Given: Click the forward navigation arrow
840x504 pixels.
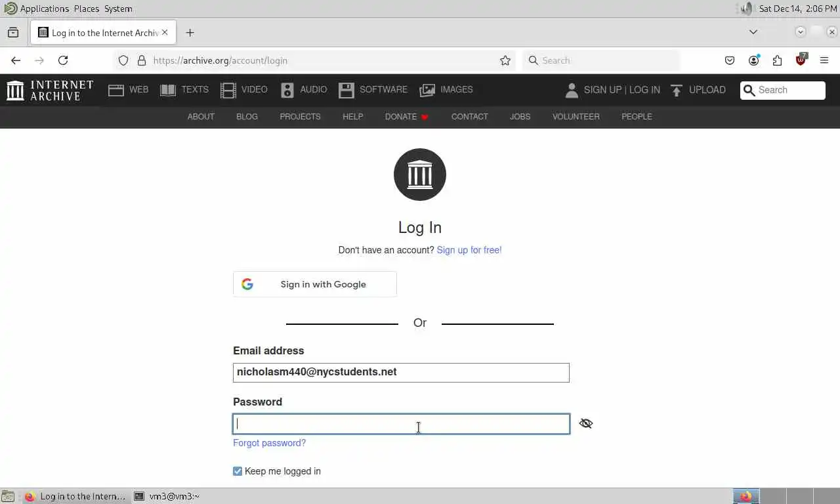Looking at the screenshot, I should (39, 60).
